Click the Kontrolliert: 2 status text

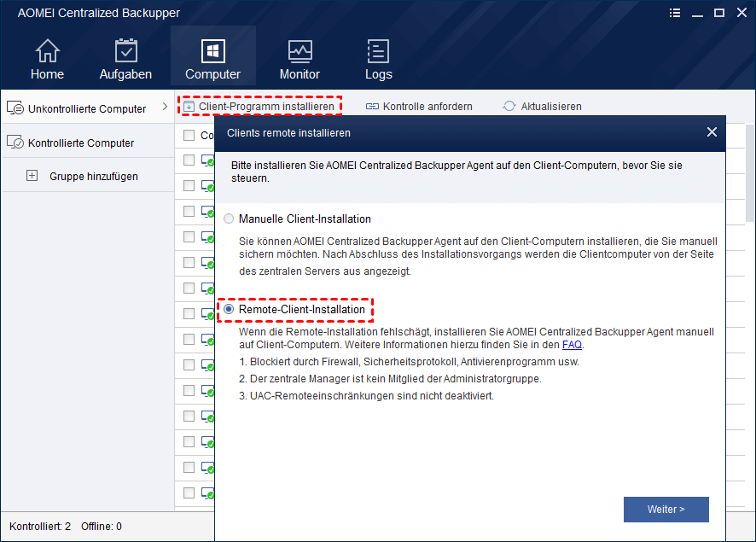(40, 526)
